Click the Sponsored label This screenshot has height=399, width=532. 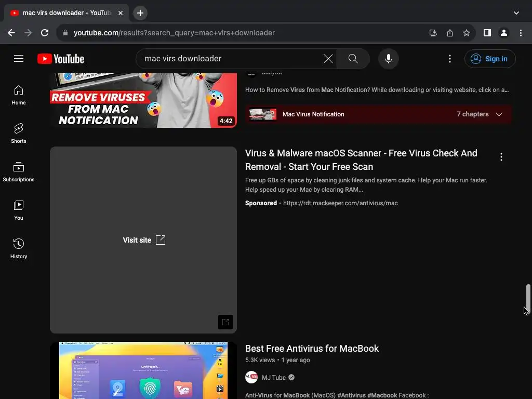tap(261, 203)
